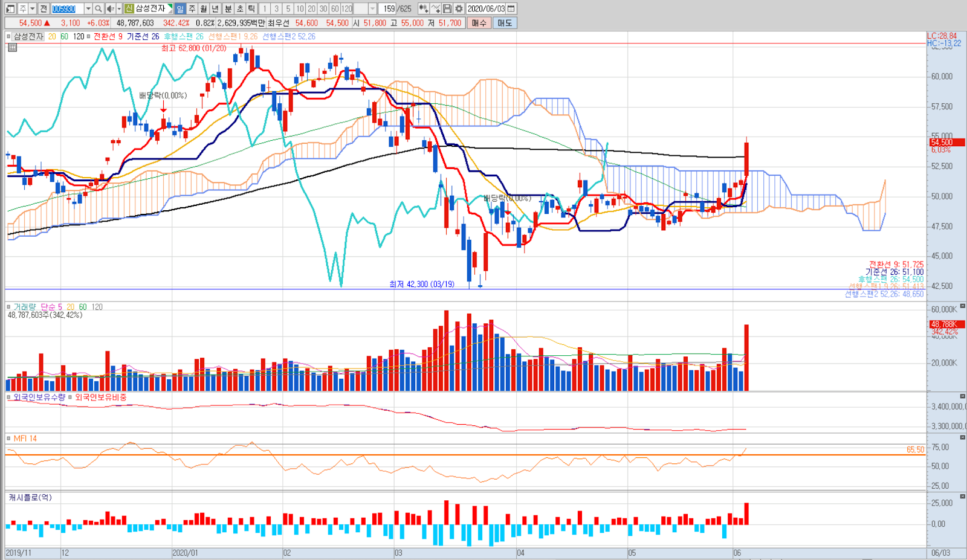Viewport: 967px width, 560px height.
Task: Open the 주 market-type dropdown arrow
Action: coord(33,8)
